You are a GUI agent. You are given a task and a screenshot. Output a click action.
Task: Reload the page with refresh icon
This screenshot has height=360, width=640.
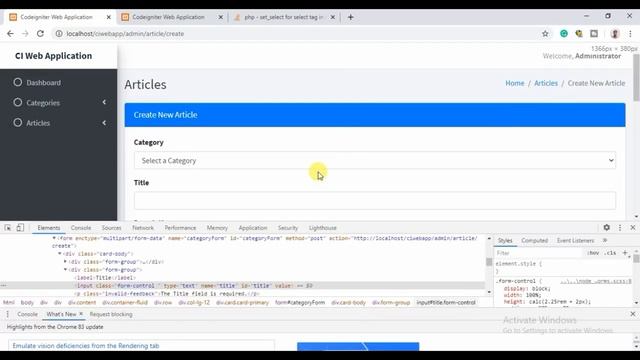40,34
